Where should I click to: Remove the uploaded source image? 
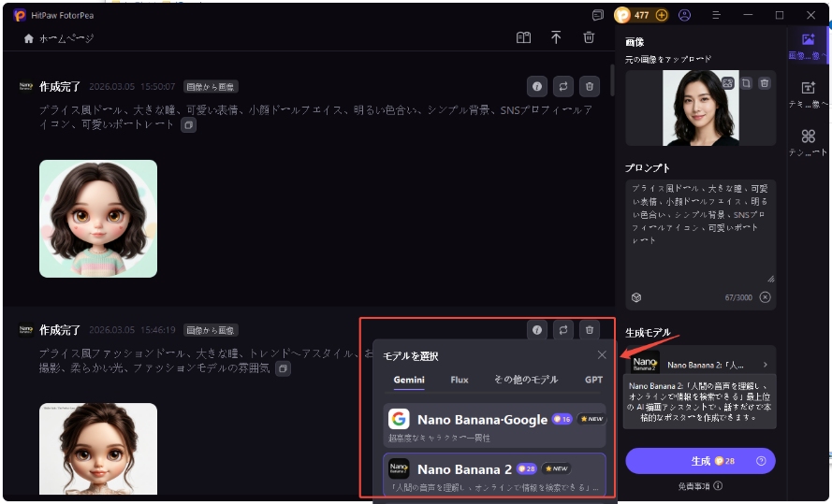tap(764, 83)
